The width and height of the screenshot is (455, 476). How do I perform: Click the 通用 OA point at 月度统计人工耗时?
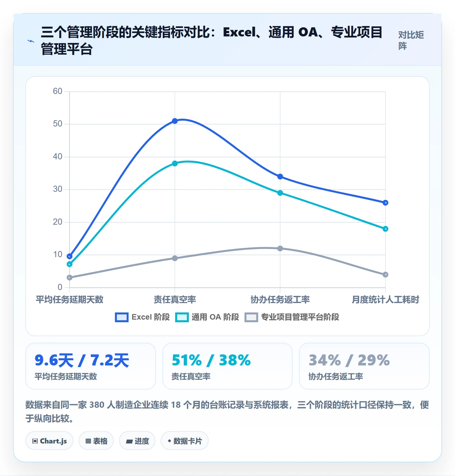(385, 229)
